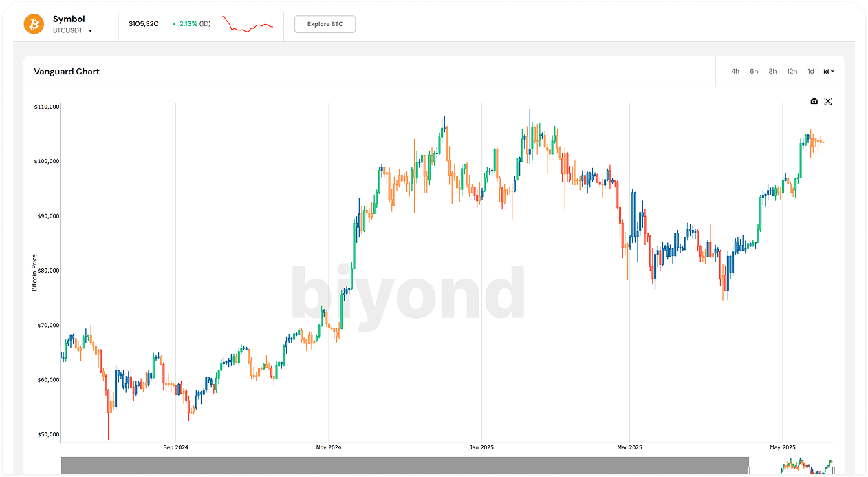868x477 pixels.
Task: Click the Explore BTC button
Action: point(325,24)
